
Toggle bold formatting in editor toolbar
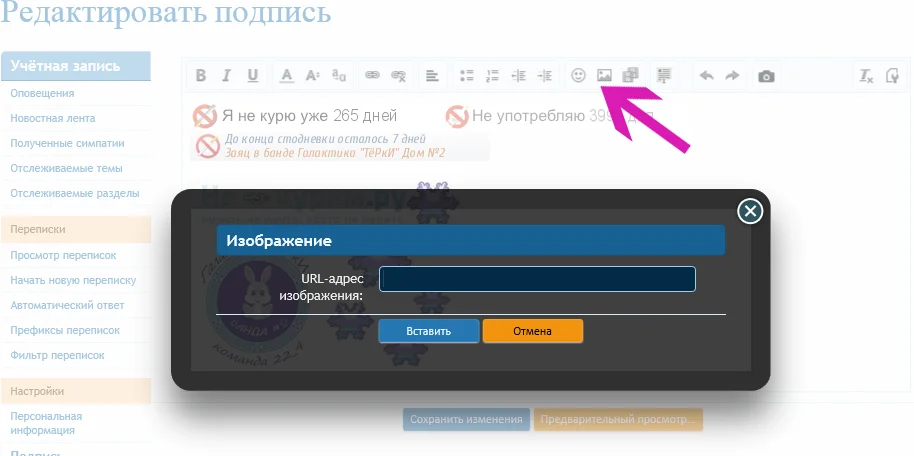pyautogui.click(x=201, y=76)
